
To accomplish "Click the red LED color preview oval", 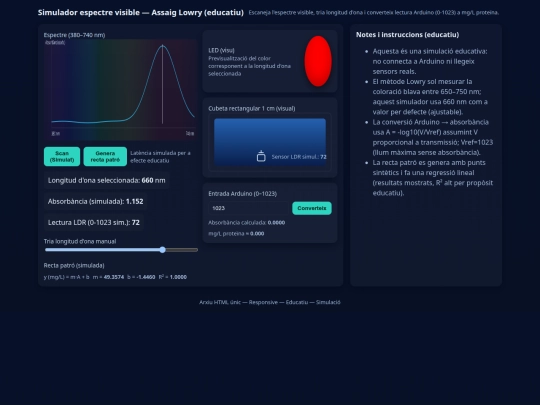I will pyautogui.click(x=318, y=61).
